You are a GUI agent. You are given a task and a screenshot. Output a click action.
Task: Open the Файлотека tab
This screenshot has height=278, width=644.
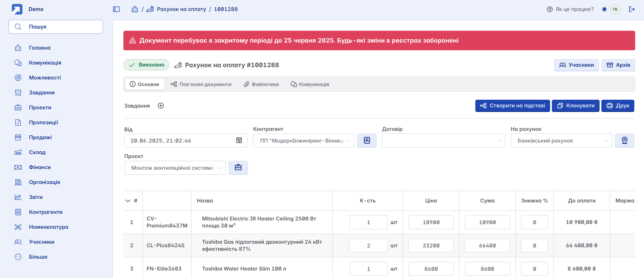(x=261, y=84)
